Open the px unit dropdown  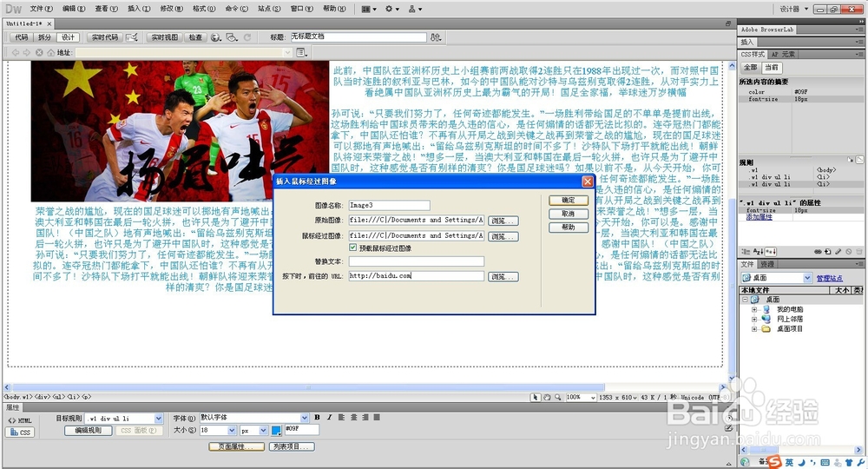pos(263,430)
